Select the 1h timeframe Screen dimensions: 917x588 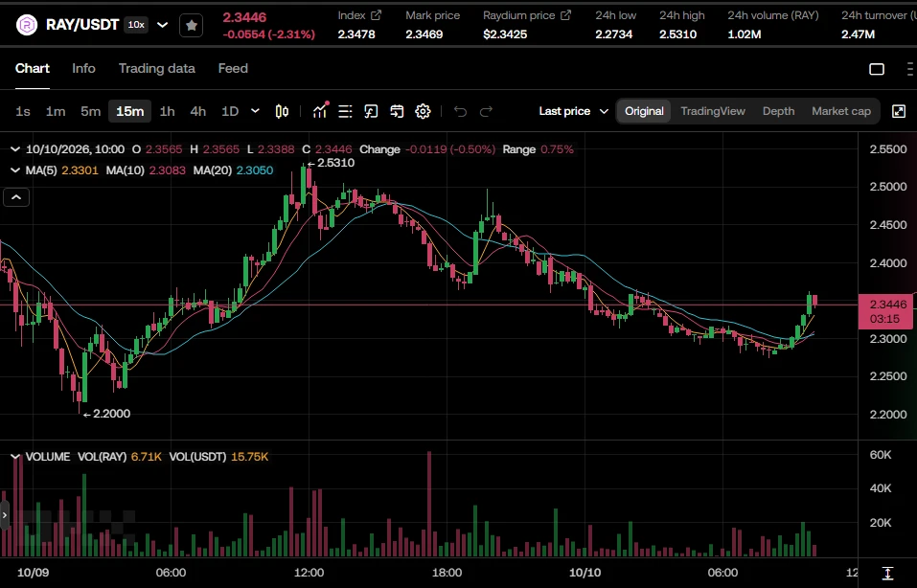point(168,111)
